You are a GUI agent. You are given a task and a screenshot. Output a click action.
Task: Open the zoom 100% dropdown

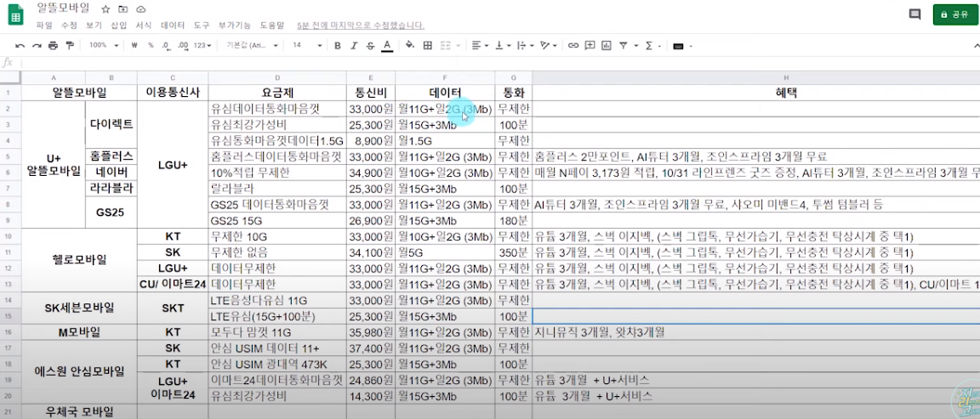click(104, 46)
